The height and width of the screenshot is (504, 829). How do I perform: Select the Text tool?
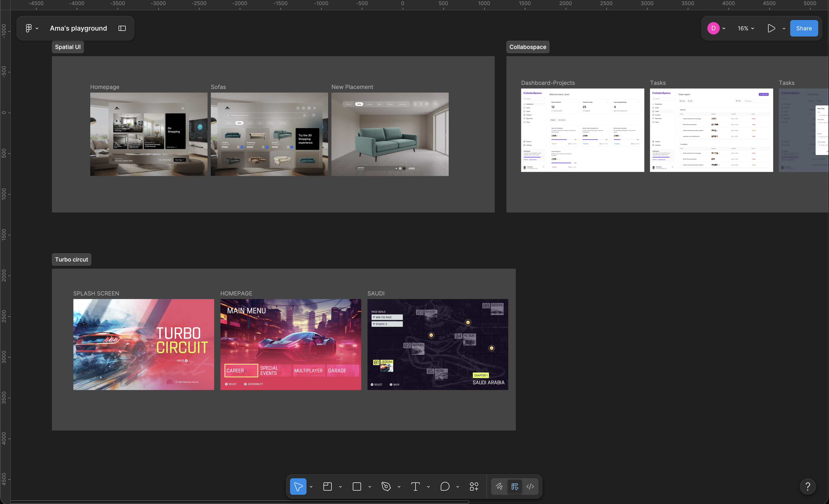click(416, 486)
